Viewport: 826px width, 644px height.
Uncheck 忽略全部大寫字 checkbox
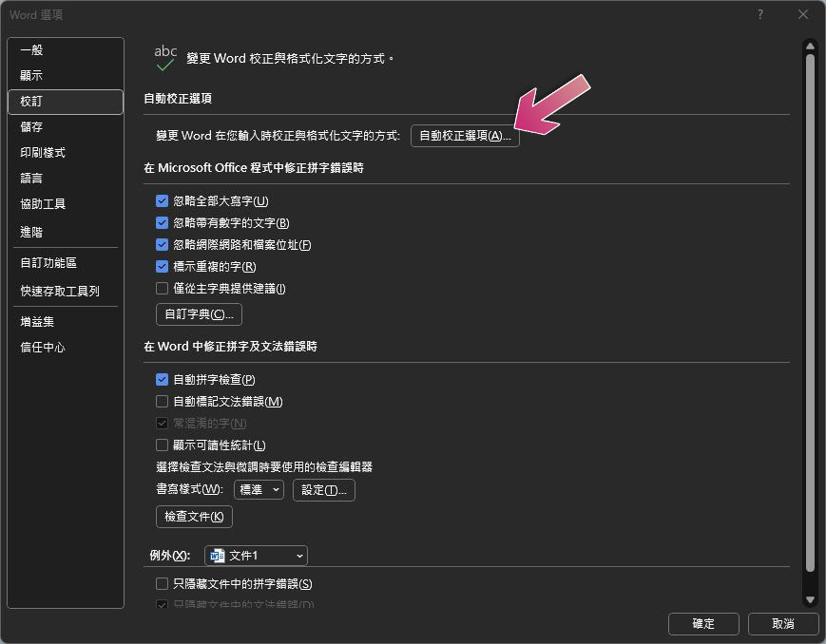tap(163, 201)
